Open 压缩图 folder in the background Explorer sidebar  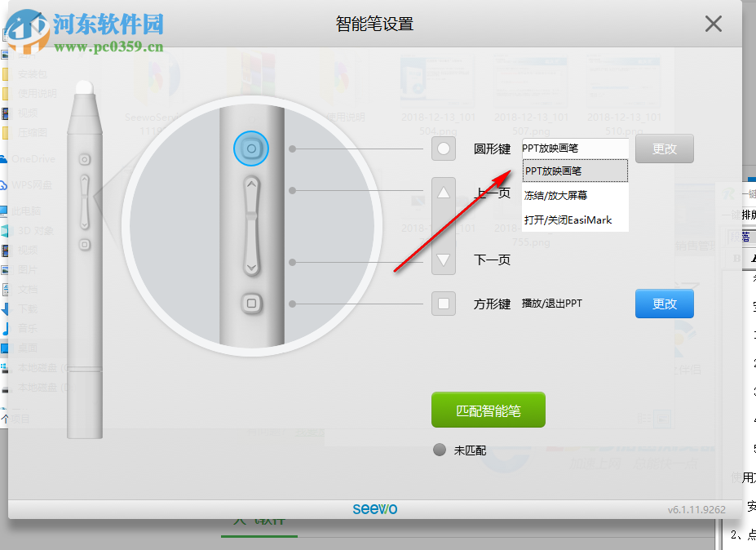33,132
